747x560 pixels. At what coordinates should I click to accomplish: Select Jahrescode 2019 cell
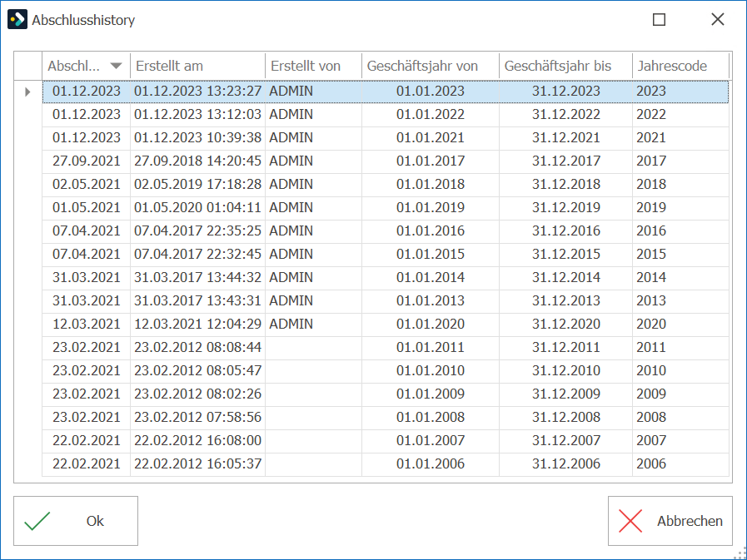coord(680,208)
